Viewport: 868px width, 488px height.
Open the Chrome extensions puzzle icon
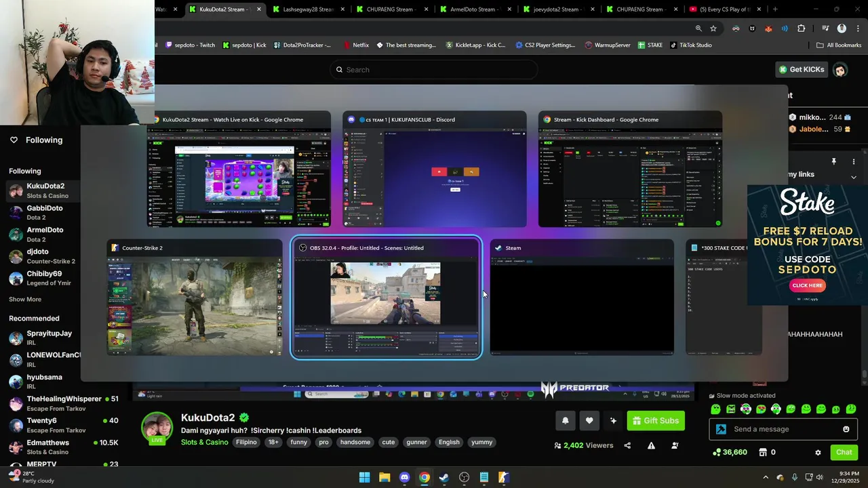pos(801,28)
